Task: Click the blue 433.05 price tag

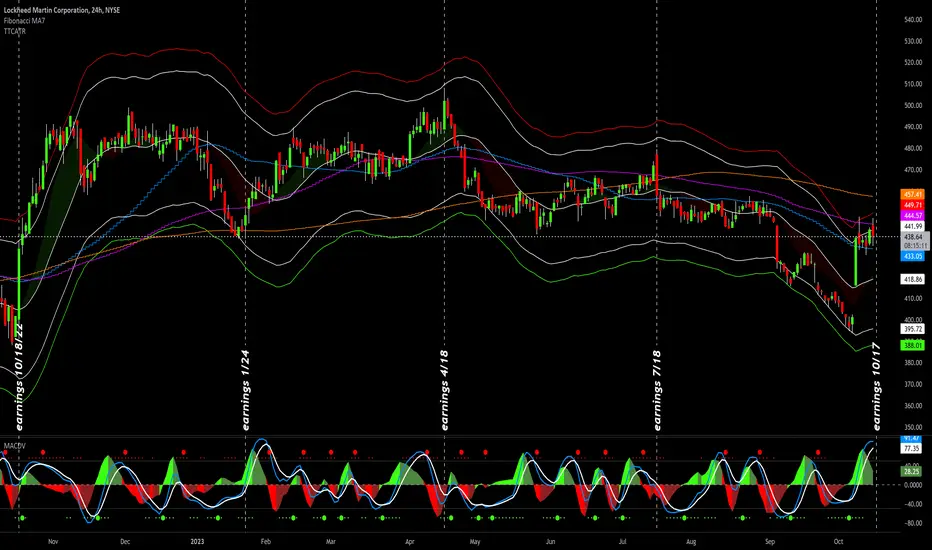Action: pyautogui.click(x=913, y=256)
